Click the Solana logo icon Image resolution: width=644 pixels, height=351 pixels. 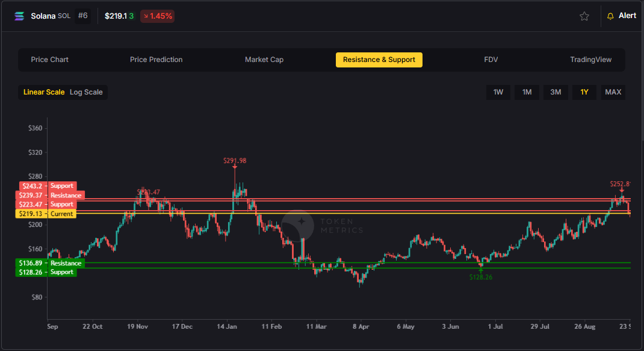click(x=19, y=16)
